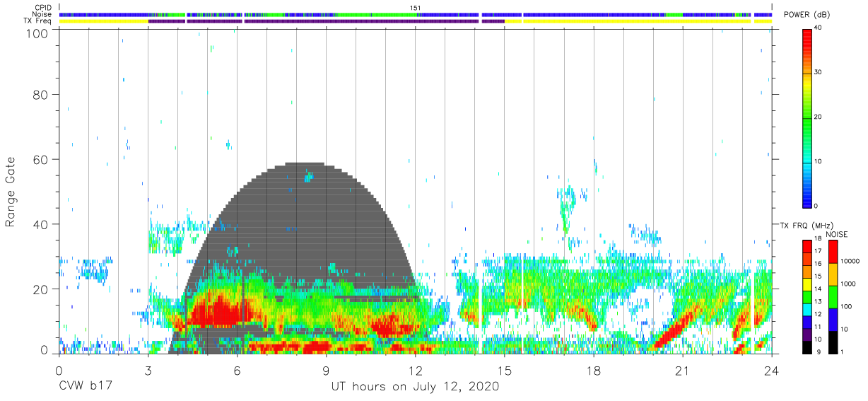Click the 'Range Gate' axis label
The height and width of the screenshot is (401, 868).
(11, 192)
